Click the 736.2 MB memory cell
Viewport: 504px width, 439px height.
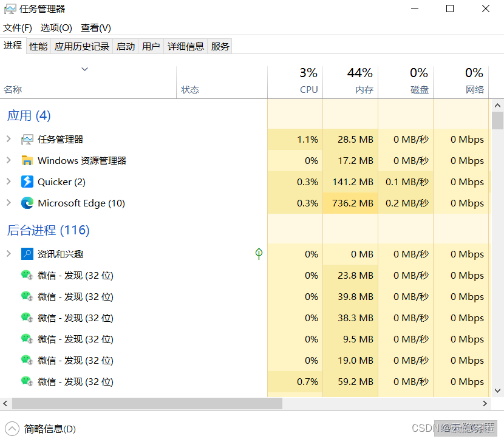[350, 203]
